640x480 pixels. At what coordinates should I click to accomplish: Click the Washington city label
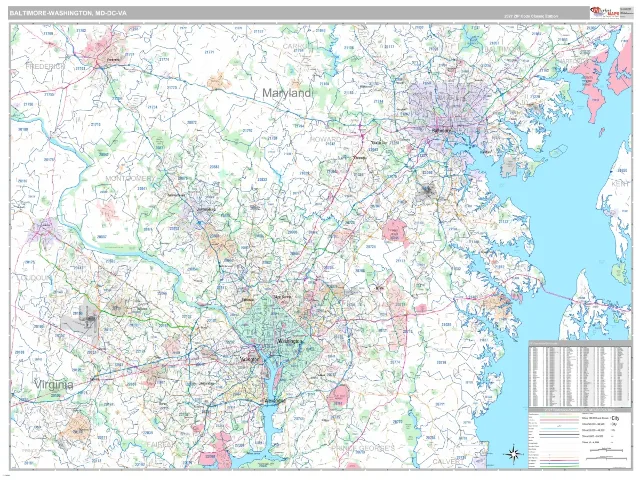290,341
